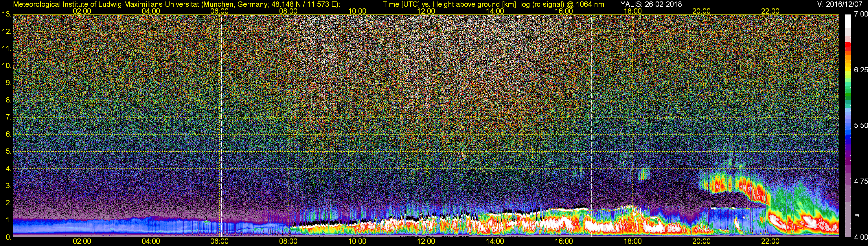Click the 20:00 label on the top time axis
Screen dimensions: 868x246
[702, 11]
